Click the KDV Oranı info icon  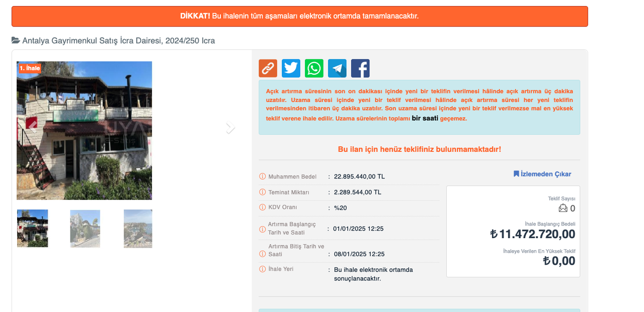tap(262, 207)
